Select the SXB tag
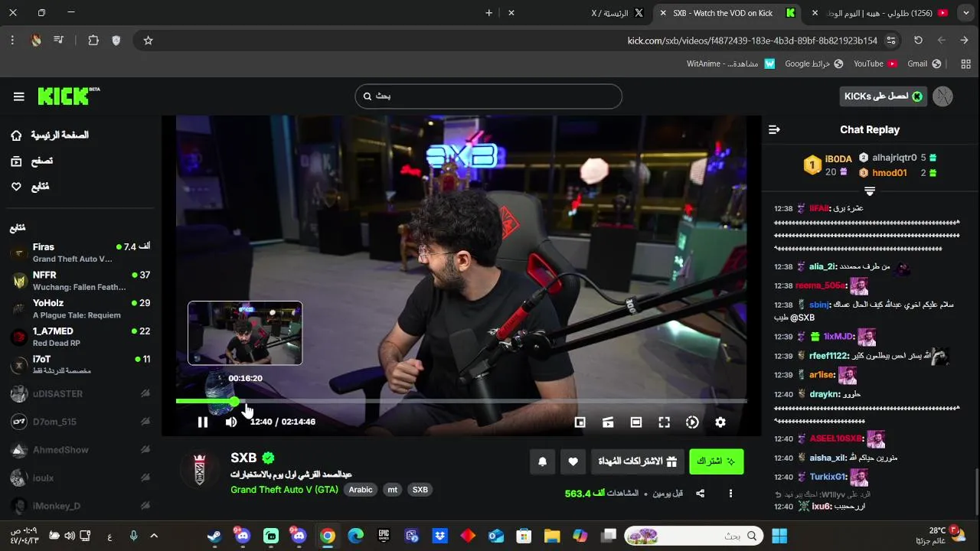The image size is (980, 551). (x=420, y=490)
